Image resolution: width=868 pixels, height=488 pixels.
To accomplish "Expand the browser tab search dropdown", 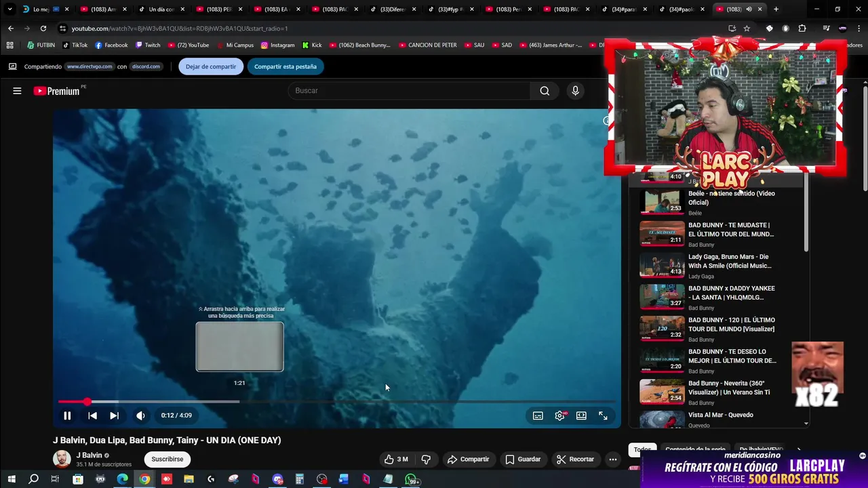I will tap(9, 9).
